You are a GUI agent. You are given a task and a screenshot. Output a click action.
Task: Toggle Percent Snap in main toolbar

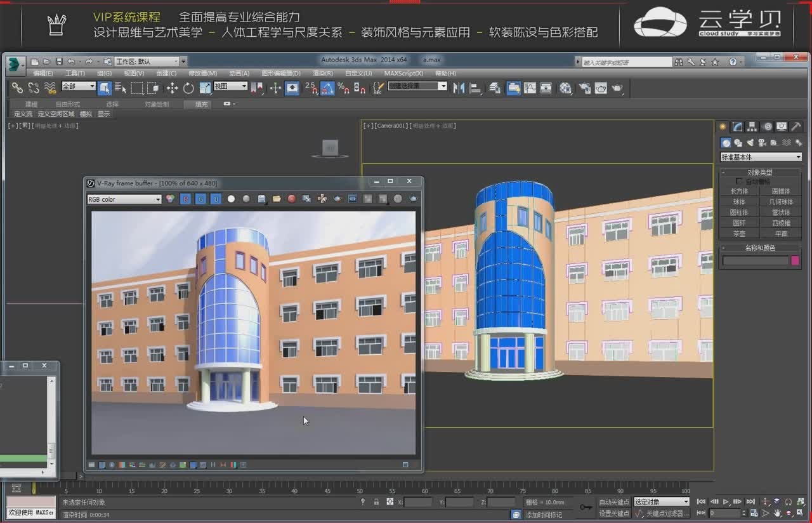343,88
